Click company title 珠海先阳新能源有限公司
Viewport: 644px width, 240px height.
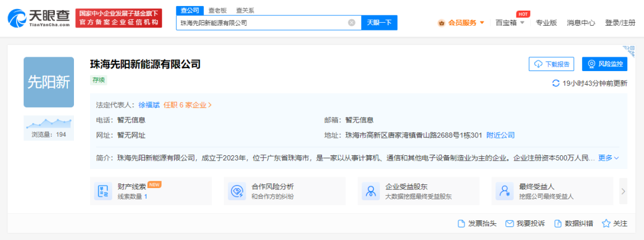coord(145,64)
